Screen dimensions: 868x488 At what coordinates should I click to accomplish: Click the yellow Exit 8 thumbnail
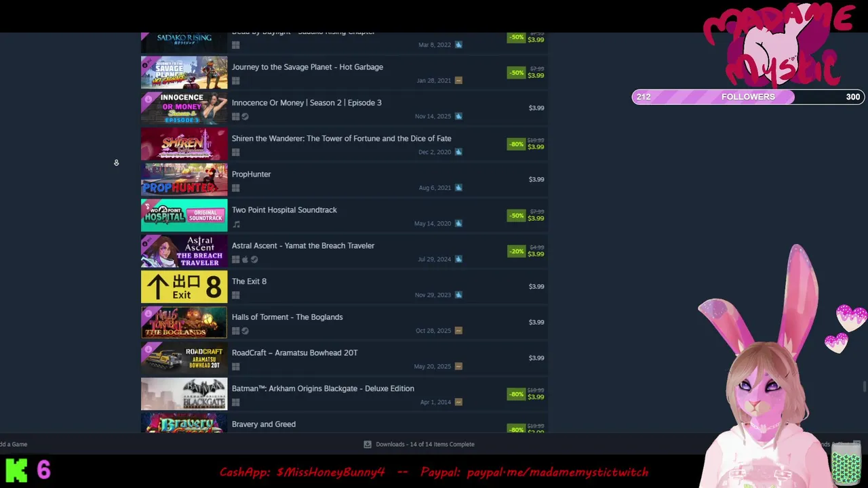tap(184, 287)
